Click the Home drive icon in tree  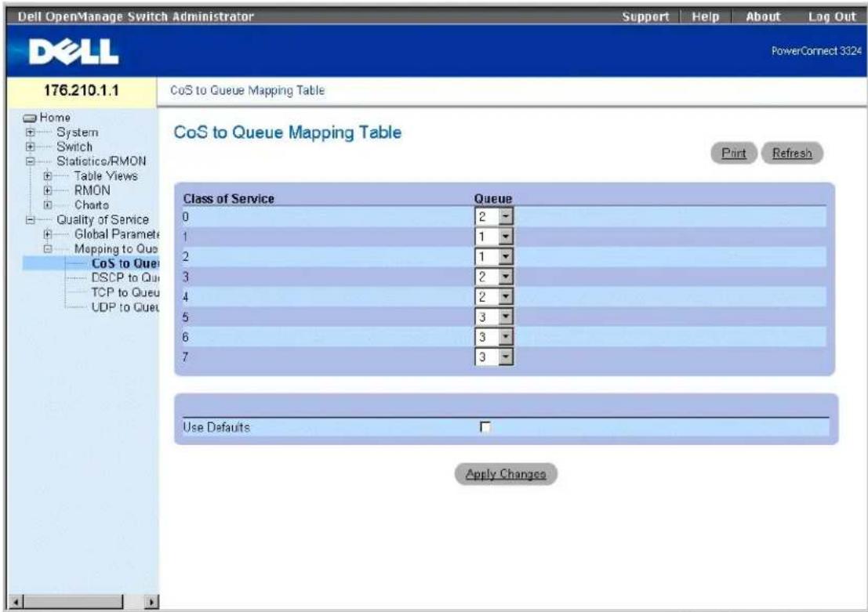click(30, 118)
